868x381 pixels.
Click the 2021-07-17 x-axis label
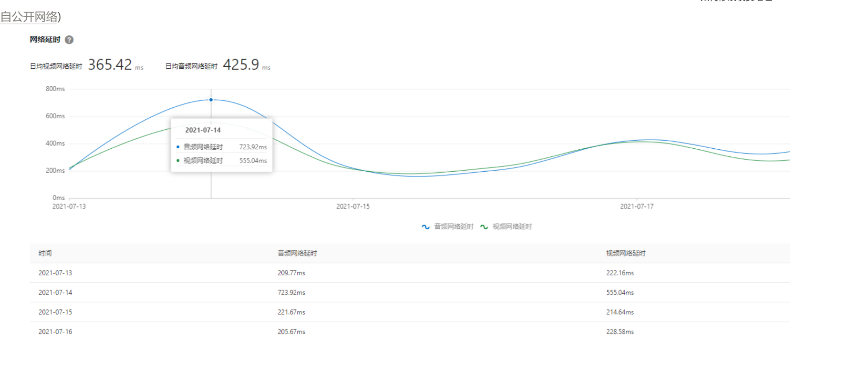[x=637, y=206]
